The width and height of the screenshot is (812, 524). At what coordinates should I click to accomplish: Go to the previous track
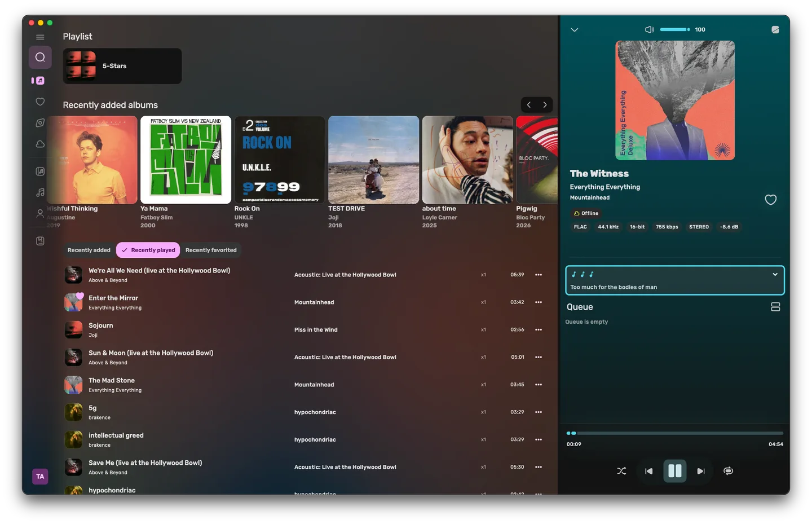pos(649,471)
